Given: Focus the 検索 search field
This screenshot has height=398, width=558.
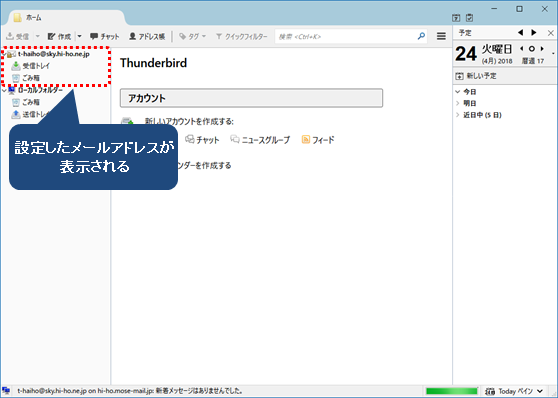Looking at the screenshot, I should (x=346, y=36).
